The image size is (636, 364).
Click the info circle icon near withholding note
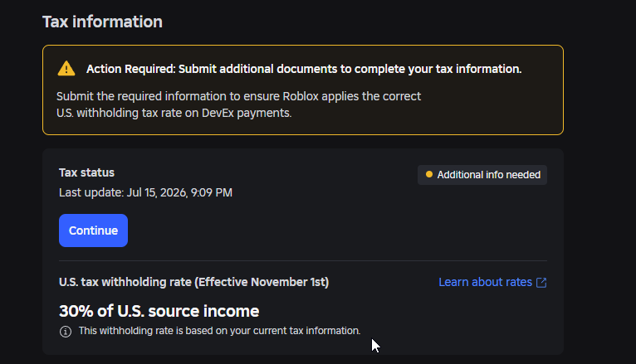point(66,332)
